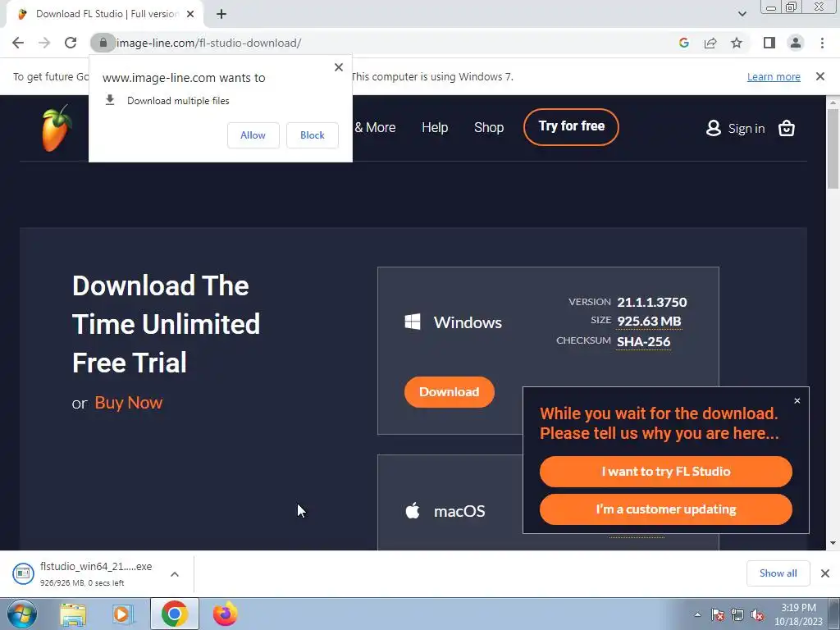
Task: Click the Try for free button
Action: [571, 127]
